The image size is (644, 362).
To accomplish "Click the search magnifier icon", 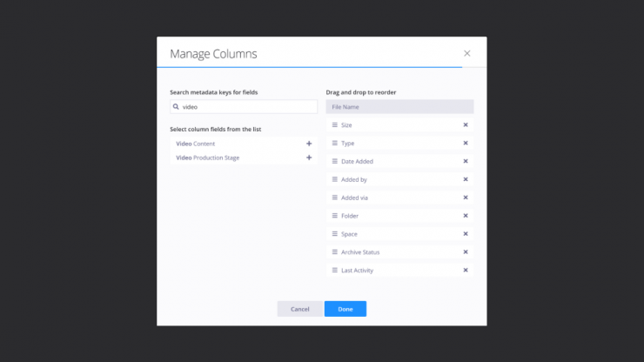I will pyautogui.click(x=177, y=107).
